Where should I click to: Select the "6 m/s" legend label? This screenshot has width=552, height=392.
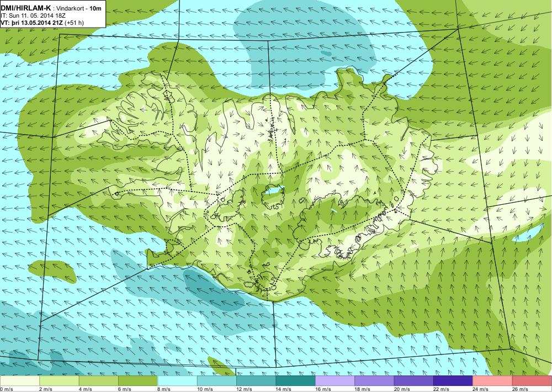(125, 389)
